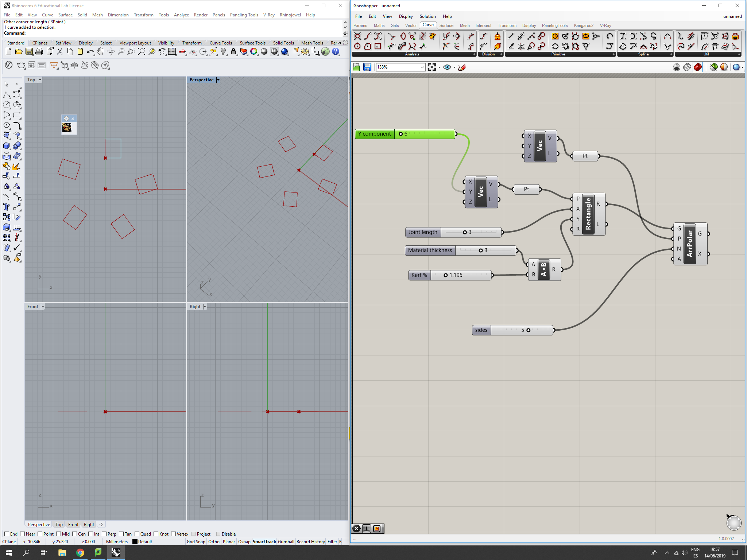
Task: Click the light bulb show/hide icon
Action: pos(223,52)
